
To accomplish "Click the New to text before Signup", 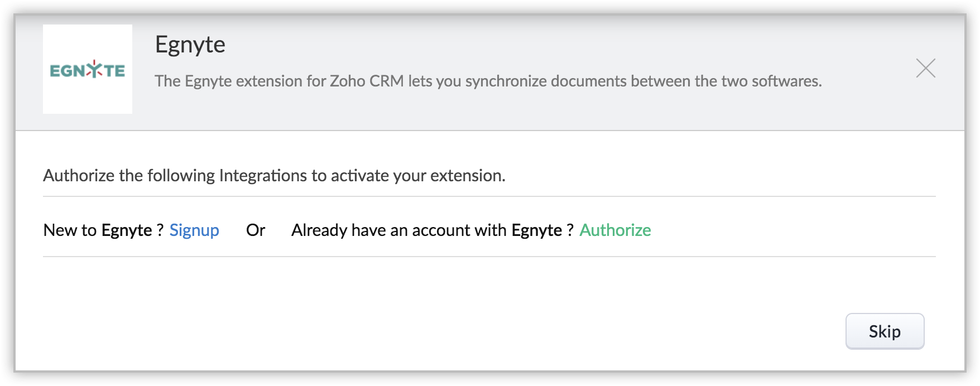I will tap(70, 230).
